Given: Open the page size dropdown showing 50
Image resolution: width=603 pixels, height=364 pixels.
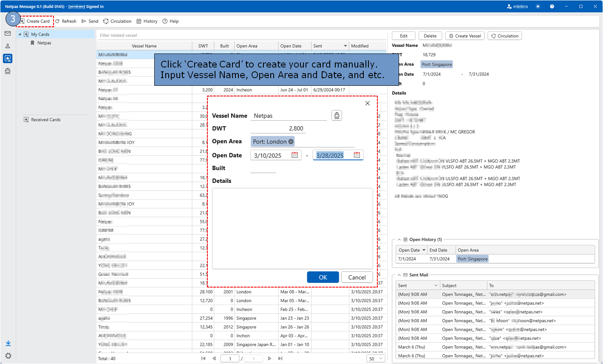Looking at the screenshot, I should pyautogui.click(x=376, y=358).
